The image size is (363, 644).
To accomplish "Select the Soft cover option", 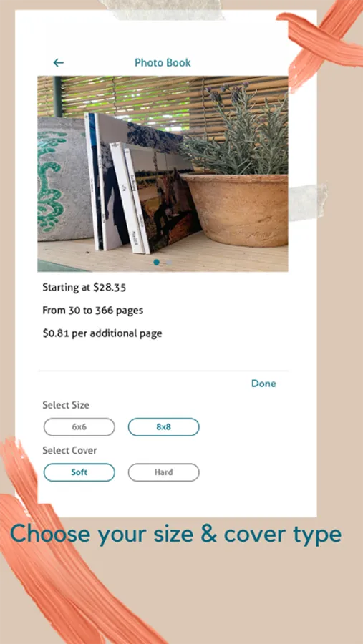I will 79,472.
